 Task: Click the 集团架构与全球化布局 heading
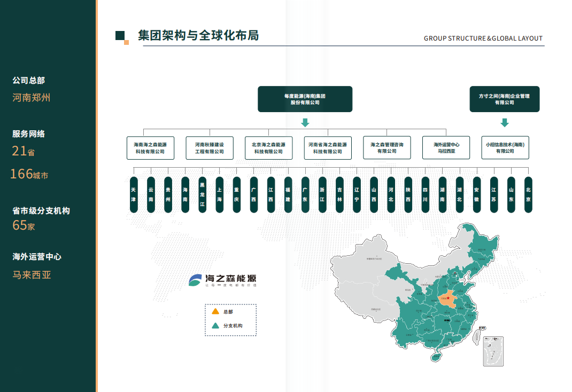pyautogui.click(x=198, y=35)
